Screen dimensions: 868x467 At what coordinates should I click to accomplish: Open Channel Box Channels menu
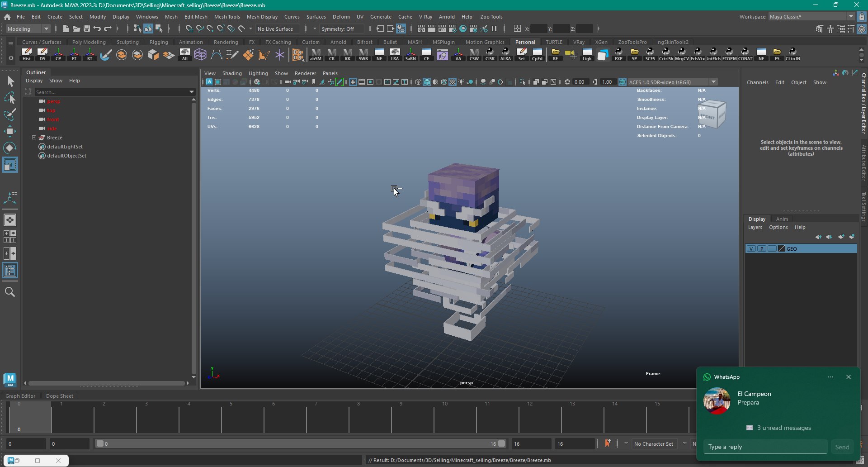pyautogui.click(x=757, y=82)
